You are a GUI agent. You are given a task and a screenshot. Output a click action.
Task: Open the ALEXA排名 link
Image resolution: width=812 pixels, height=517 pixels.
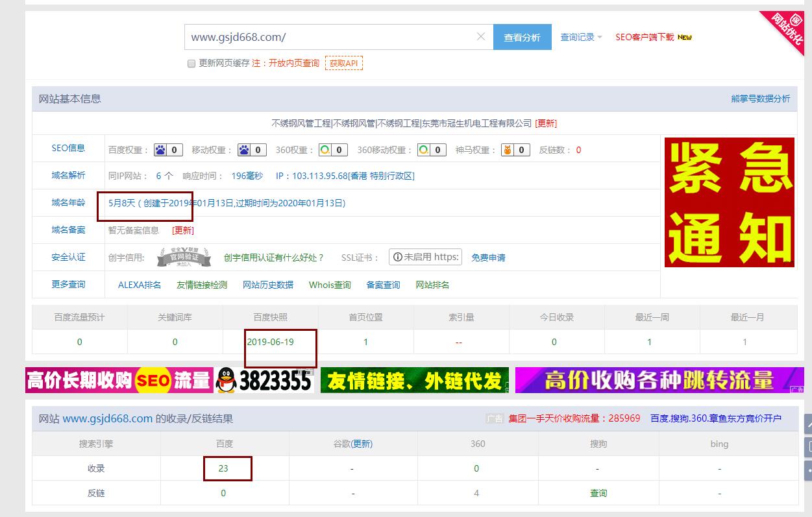[140, 285]
